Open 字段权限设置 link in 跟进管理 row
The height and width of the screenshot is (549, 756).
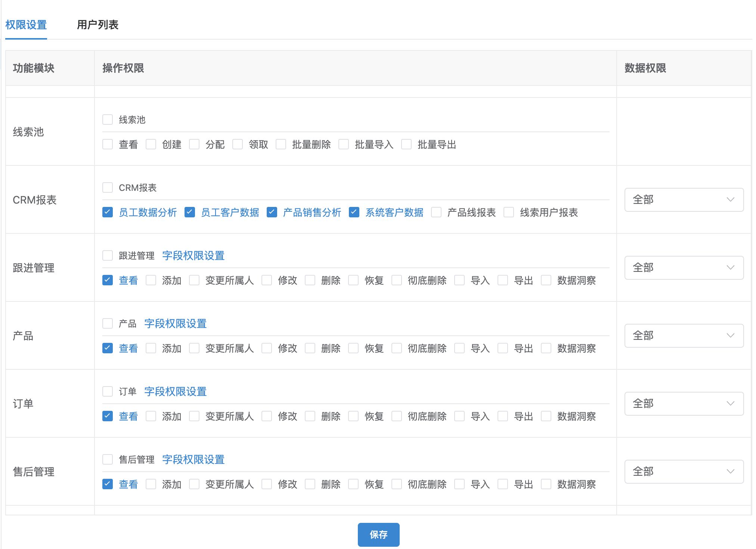(193, 256)
